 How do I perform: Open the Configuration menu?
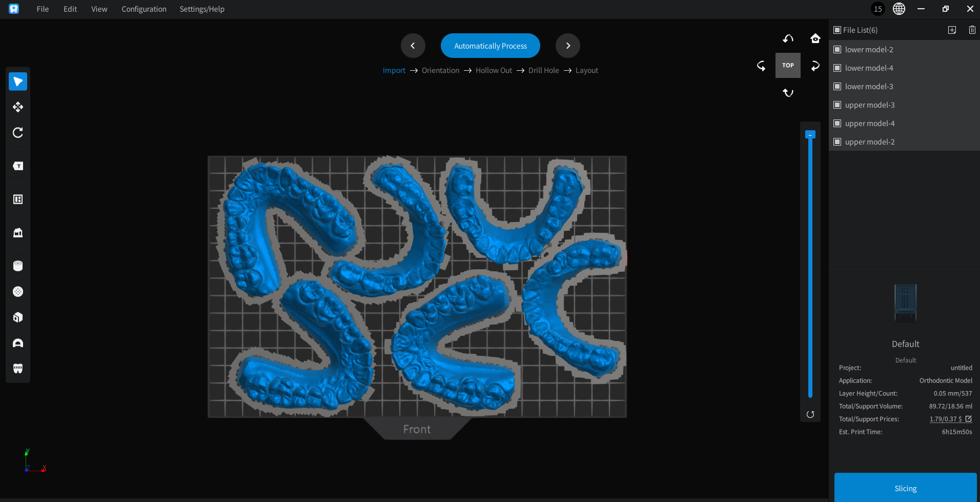tap(144, 9)
